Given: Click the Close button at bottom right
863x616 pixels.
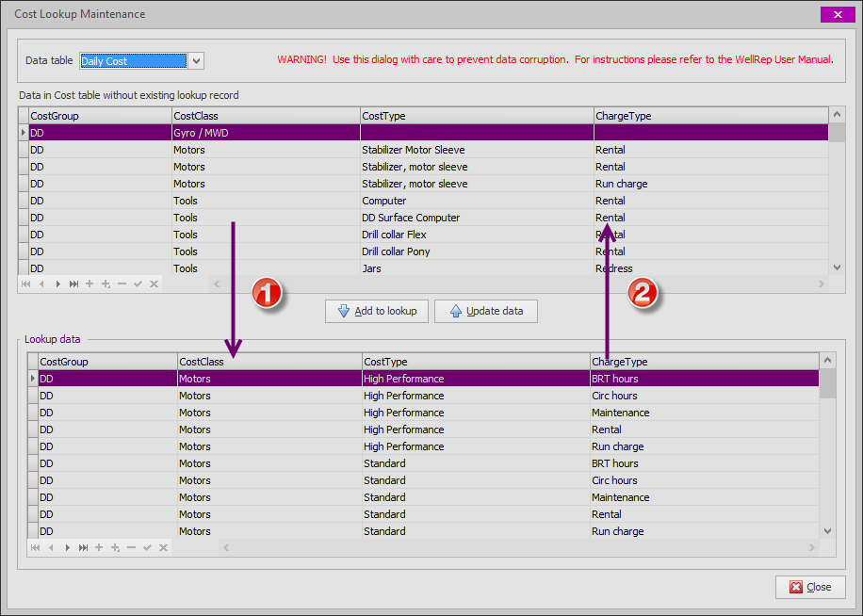Looking at the screenshot, I should click(809, 587).
